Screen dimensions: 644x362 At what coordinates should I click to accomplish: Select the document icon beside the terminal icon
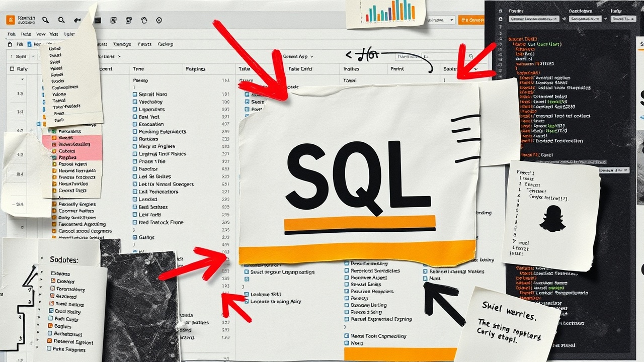[x=113, y=21]
